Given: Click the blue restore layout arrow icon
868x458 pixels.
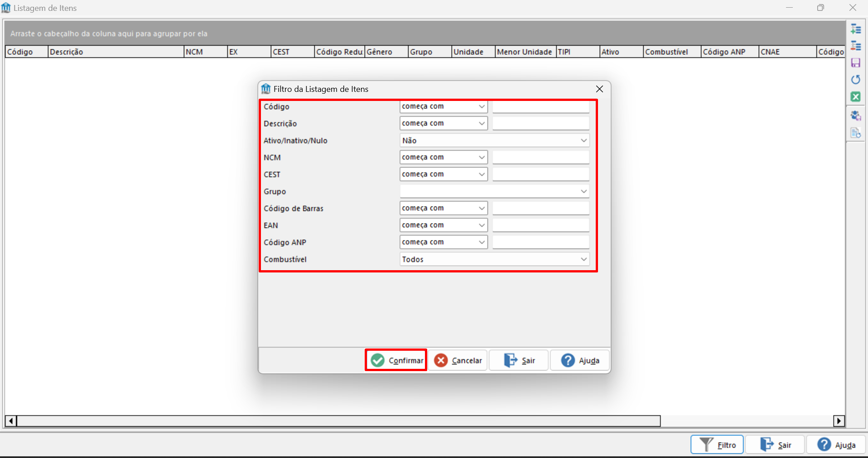Looking at the screenshot, I should [856, 80].
